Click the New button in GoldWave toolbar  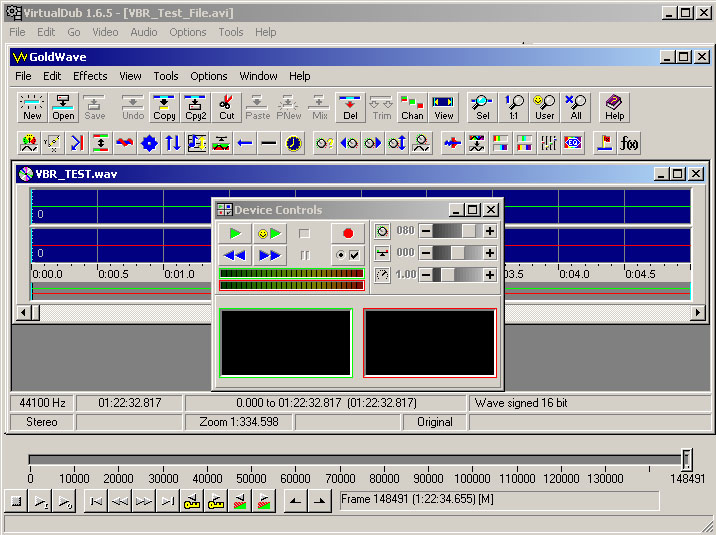pyautogui.click(x=32, y=108)
